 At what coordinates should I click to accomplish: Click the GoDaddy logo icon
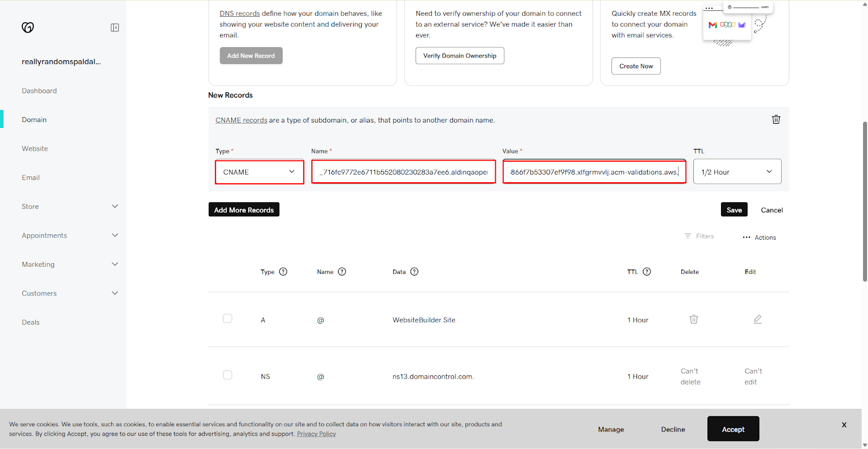click(28, 28)
